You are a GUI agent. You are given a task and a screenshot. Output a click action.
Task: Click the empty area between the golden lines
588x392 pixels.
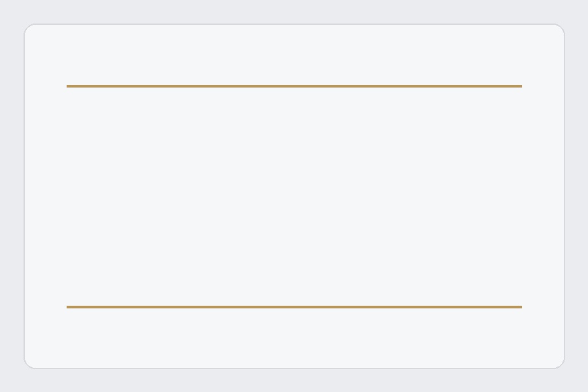294,196
